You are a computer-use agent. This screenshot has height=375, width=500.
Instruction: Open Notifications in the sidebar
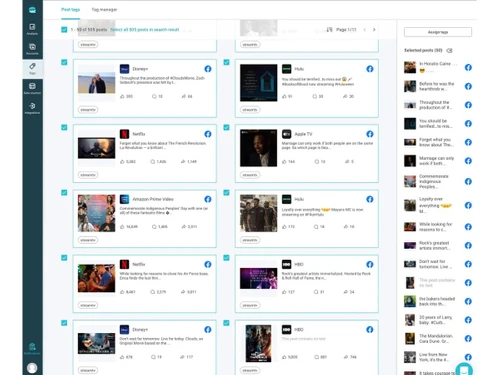(32, 348)
